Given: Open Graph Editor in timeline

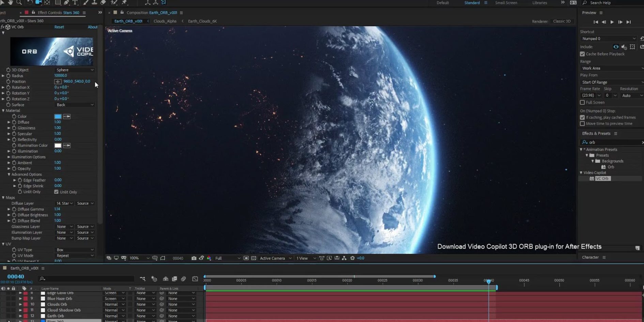Looking at the screenshot, I should tap(195, 279).
